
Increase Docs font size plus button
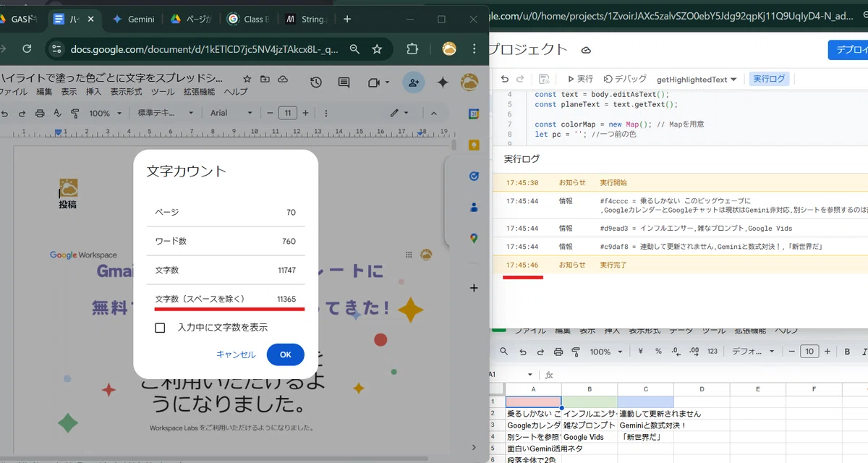[x=306, y=113]
